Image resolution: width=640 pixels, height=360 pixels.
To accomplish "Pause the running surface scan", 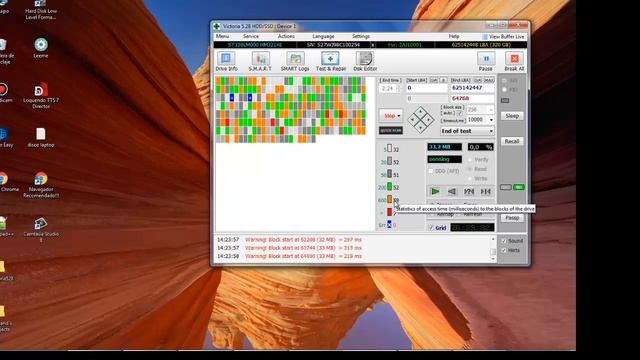I will pyautogui.click(x=486, y=62).
